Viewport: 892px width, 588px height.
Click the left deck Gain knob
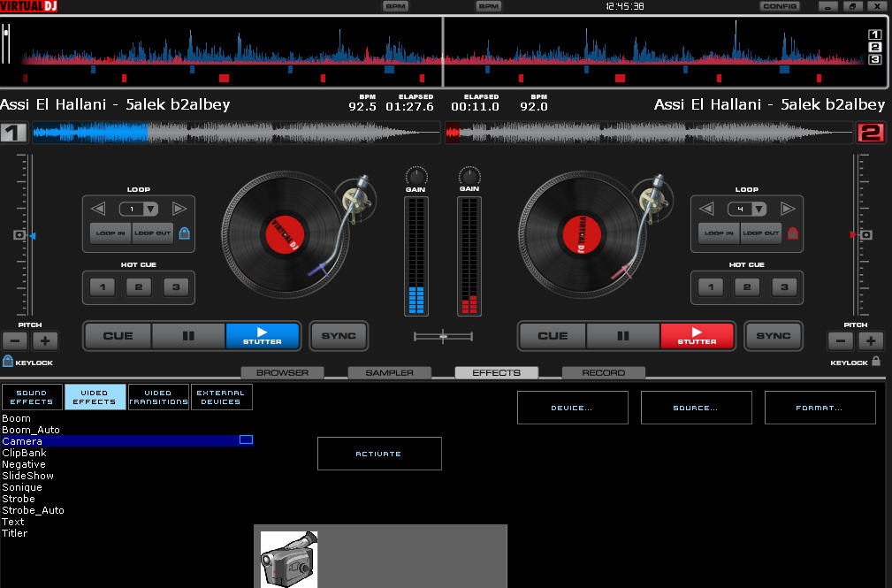click(416, 176)
